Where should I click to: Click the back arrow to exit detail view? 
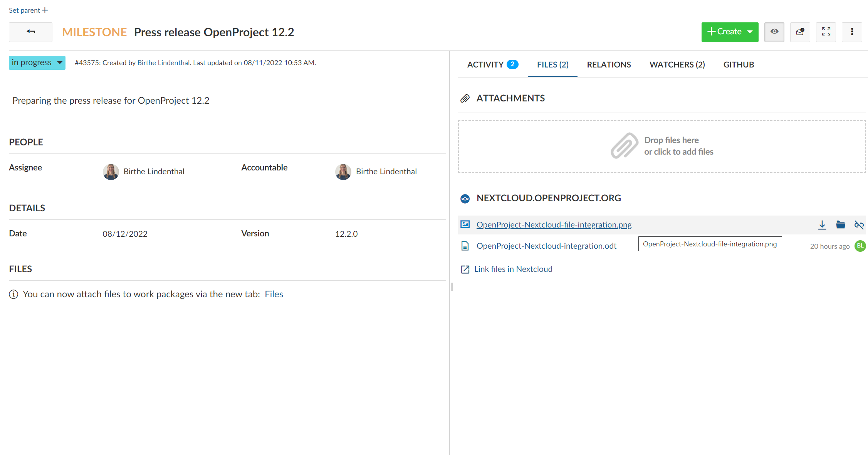pos(30,32)
